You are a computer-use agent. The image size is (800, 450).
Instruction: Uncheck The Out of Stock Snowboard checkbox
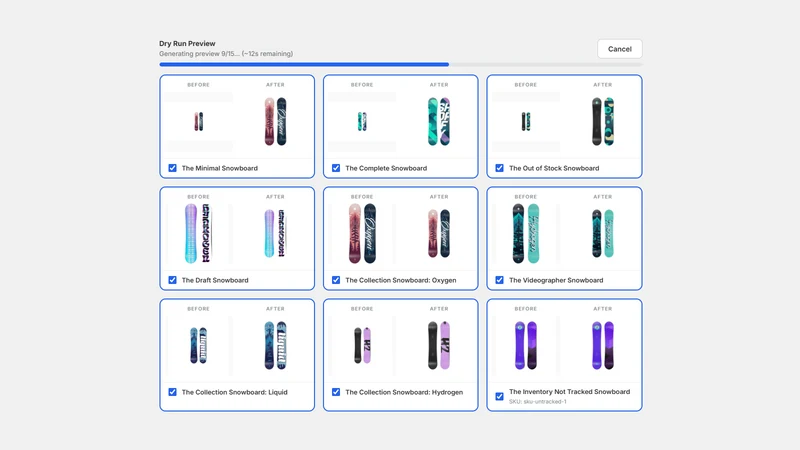coord(499,168)
